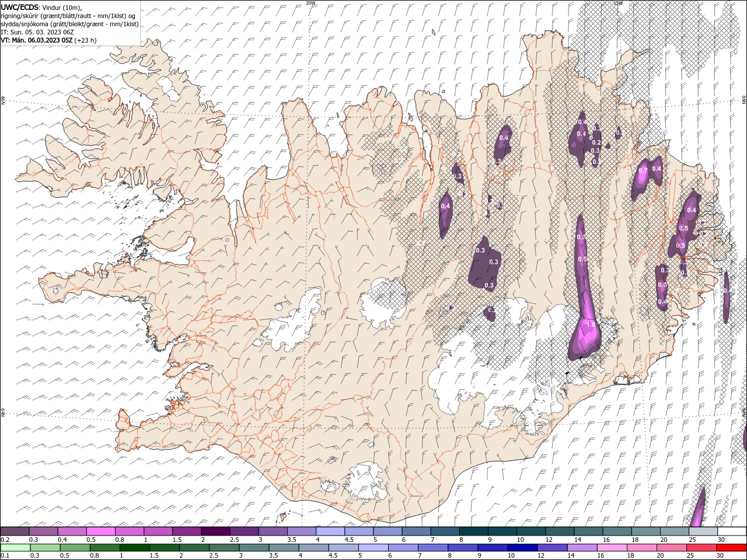Click the 0.2 label in upper legend row
747x560 pixels.
(5, 540)
